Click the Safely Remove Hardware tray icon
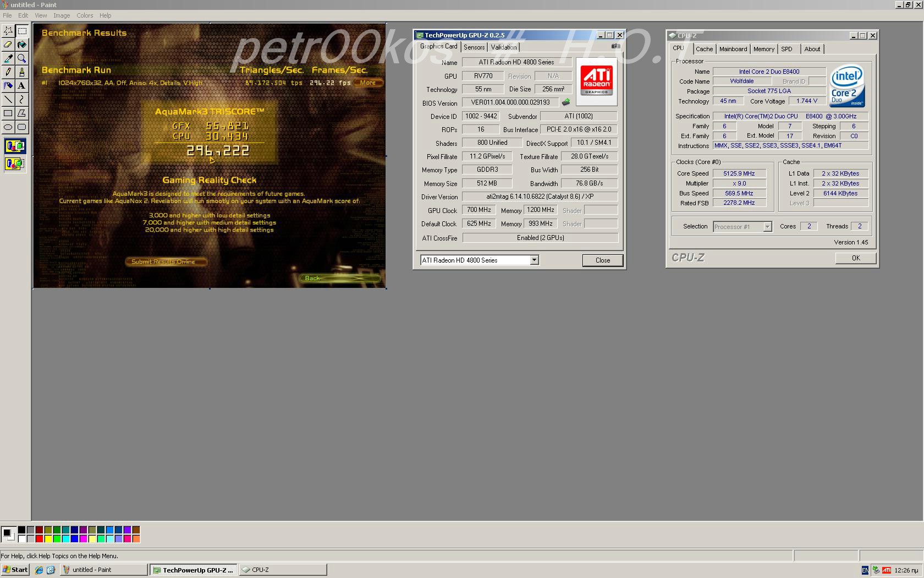 876,570
